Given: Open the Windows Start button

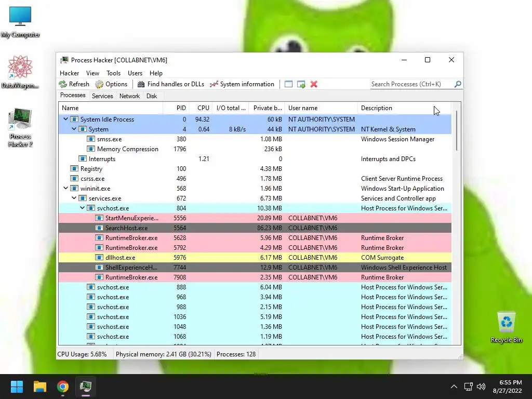Looking at the screenshot, I should pos(17,387).
